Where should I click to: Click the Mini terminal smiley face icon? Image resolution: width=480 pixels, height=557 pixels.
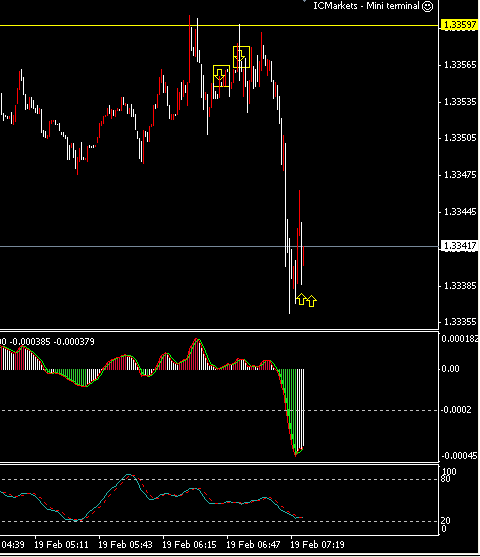[427, 6]
